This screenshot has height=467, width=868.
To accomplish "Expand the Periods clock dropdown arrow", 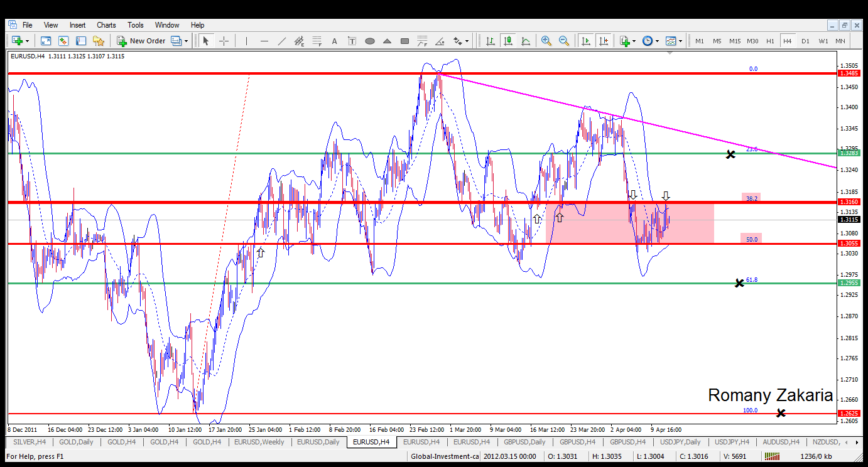I will tap(657, 41).
